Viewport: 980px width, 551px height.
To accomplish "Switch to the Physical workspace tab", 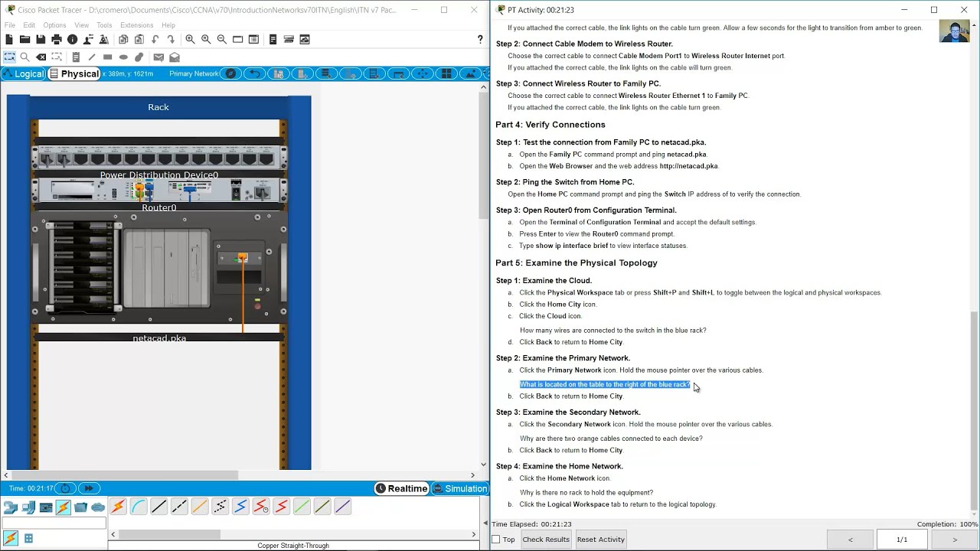I will pos(74,73).
